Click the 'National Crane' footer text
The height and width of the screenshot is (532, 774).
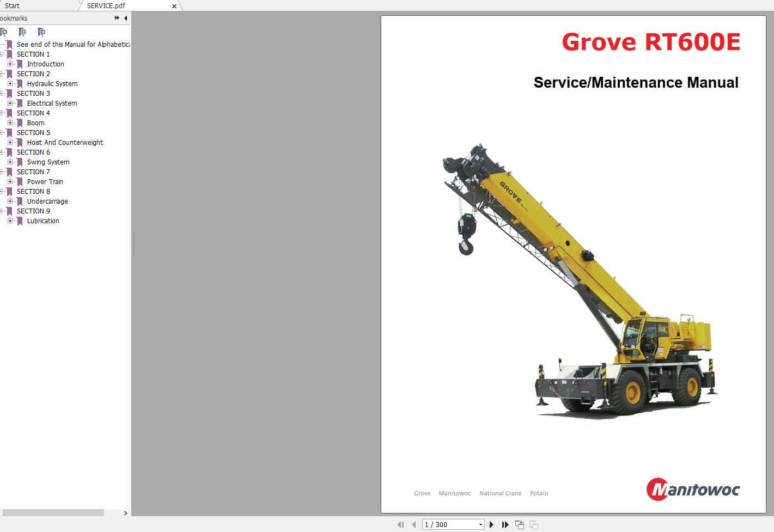(500, 493)
